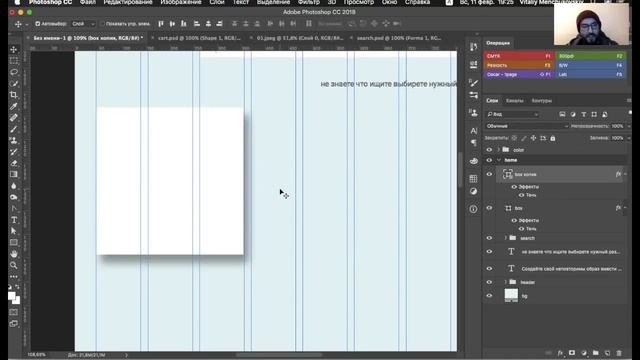Click lock position icon in layers panel

533,138
